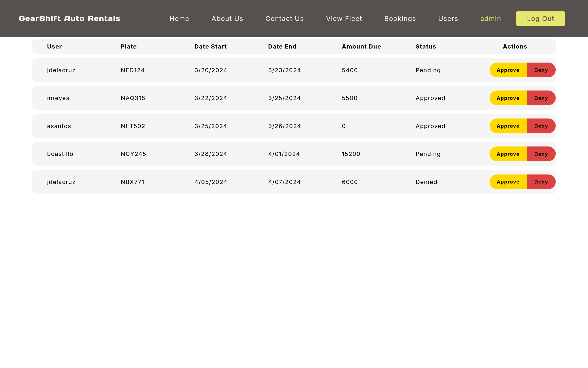Image resolution: width=588 pixels, height=368 pixels.
Task: Select user cell asantos
Action: (59, 126)
